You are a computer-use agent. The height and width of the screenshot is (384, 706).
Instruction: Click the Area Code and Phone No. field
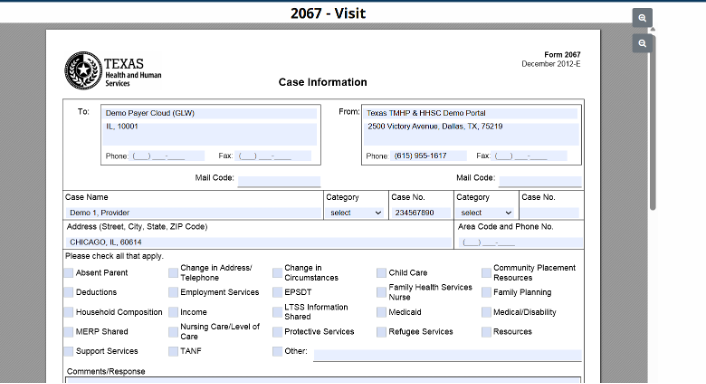point(521,242)
